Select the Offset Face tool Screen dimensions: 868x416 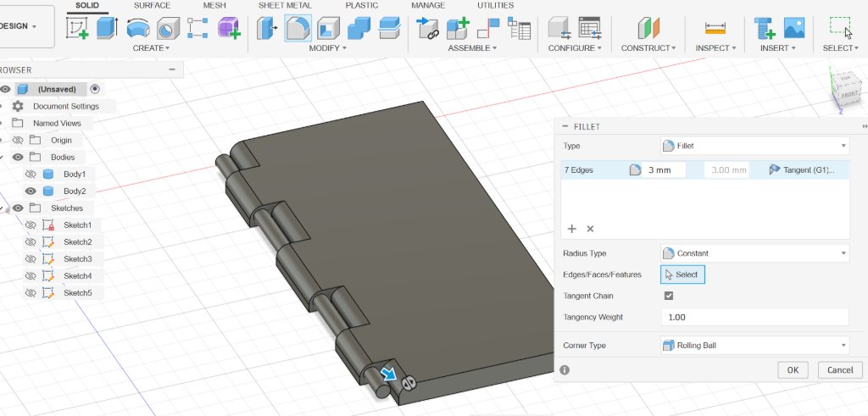(x=390, y=28)
